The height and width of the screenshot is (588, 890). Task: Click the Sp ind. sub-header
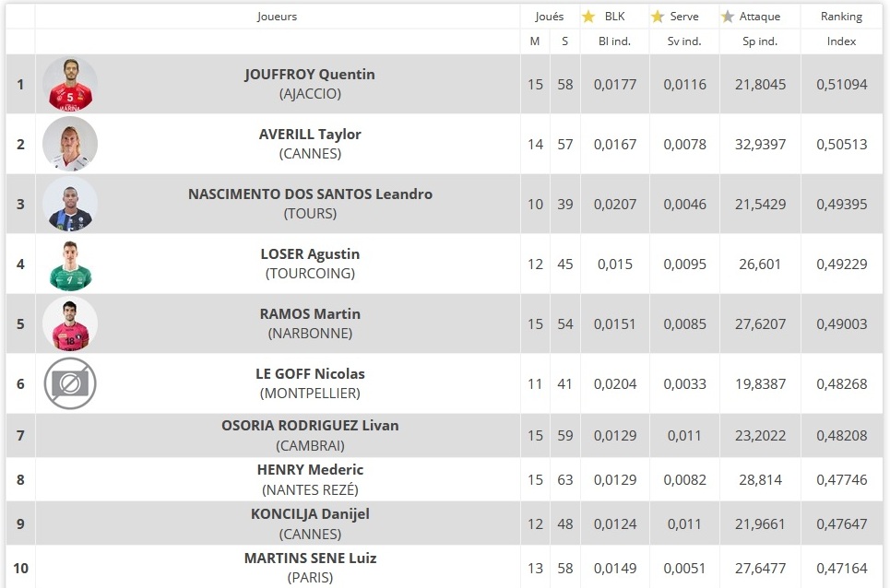click(x=760, y=41)
